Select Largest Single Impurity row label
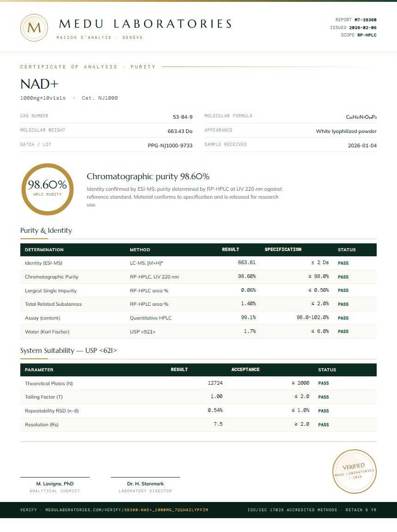 (51, 291)
